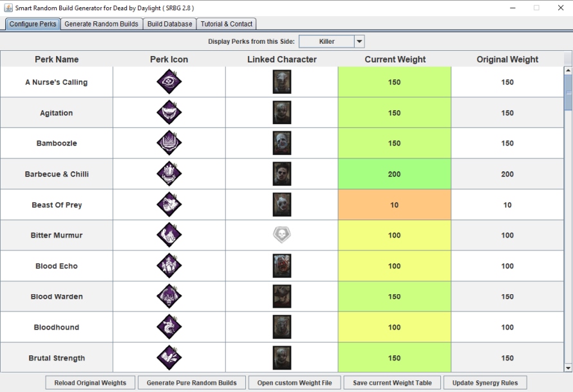Click linked character portrait for Blood Warden

282,296
